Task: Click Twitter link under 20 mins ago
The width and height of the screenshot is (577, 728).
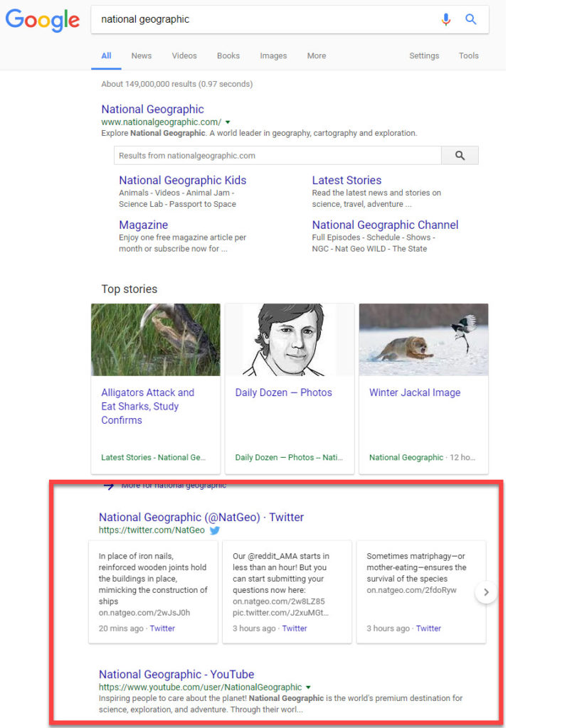Action: (x=162, y=628)
